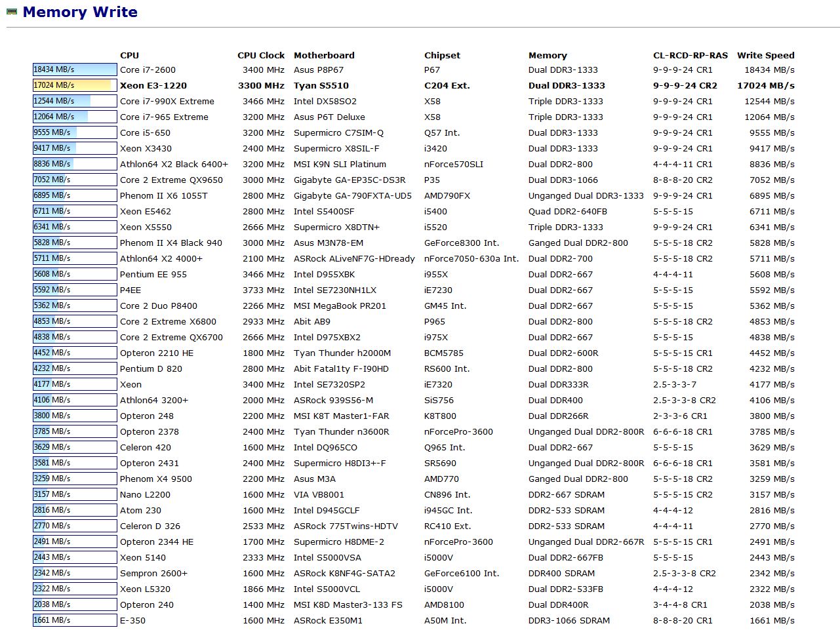Click the Motherboard column header

pos(324,55)
